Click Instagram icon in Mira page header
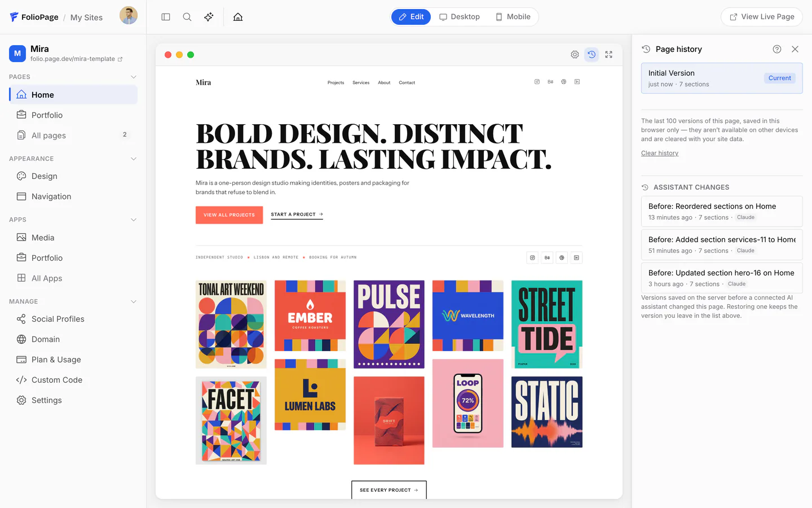The image size is (812, 508). pos(537,82)
